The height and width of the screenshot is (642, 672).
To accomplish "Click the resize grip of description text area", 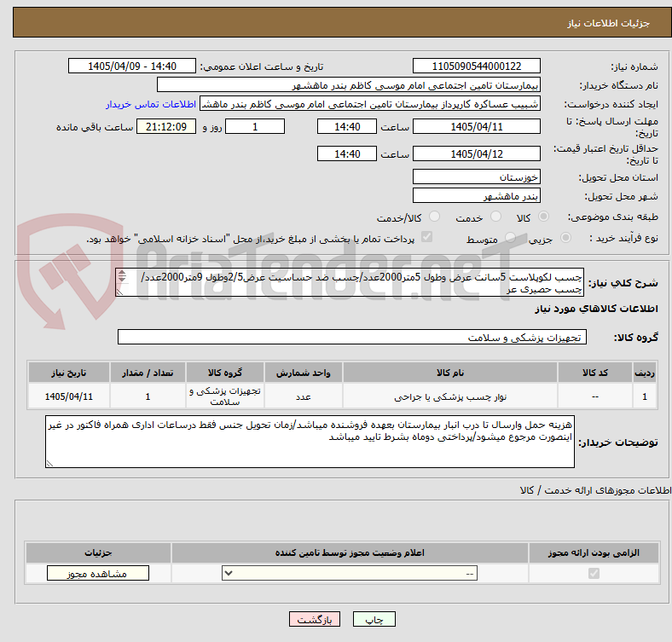I will coord(119,292).
